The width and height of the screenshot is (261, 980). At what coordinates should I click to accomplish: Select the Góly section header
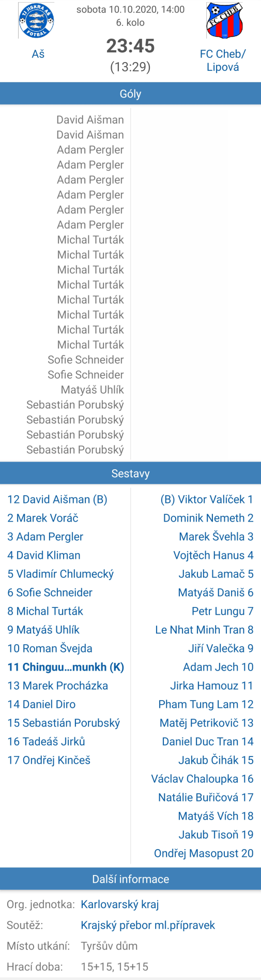pos(130,94)
